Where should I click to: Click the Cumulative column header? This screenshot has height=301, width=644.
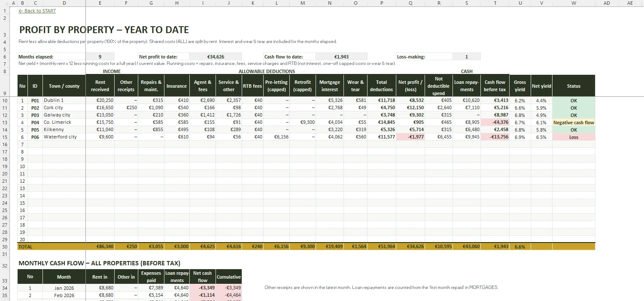click(x=229, y=277)
